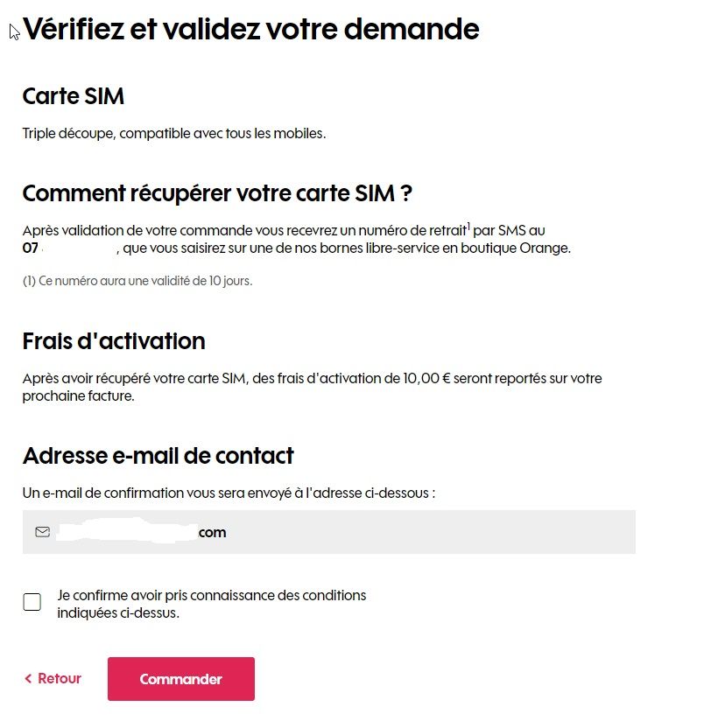Tick the conditions confirmation checkbox

[x=32, y=602]
